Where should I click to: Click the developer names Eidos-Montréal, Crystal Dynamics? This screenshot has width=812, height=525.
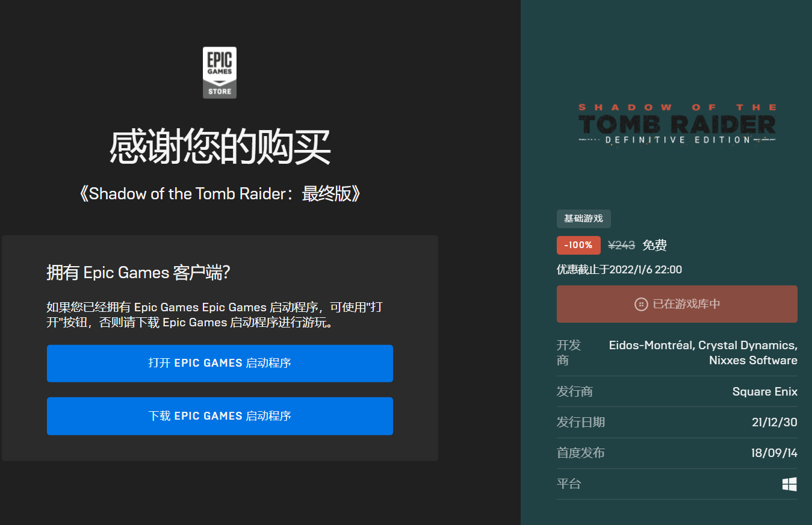pos(703,353)
